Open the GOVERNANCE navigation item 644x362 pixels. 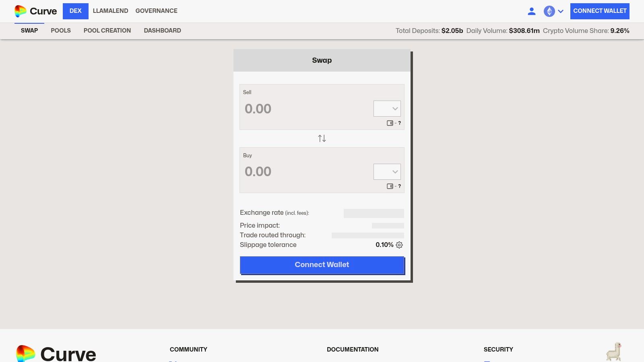156,11
